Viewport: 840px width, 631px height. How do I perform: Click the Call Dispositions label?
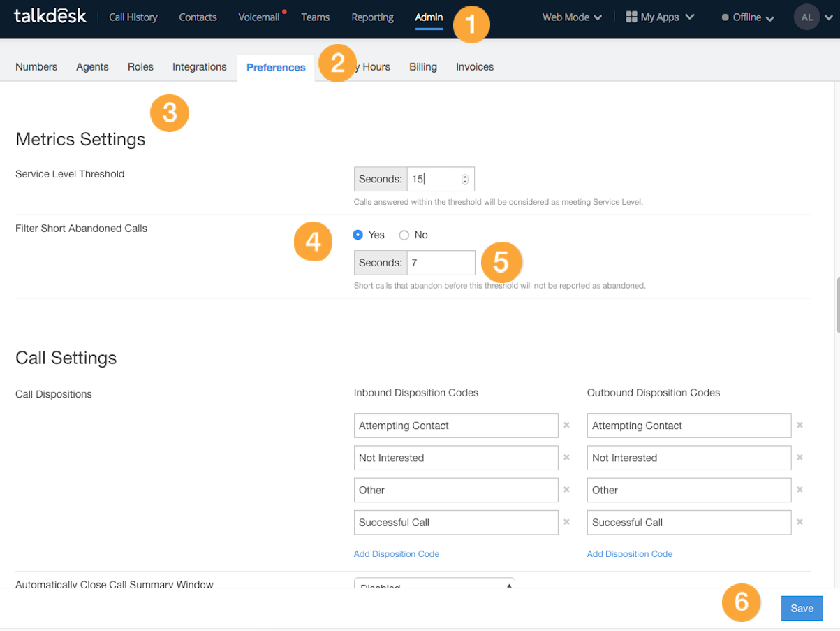54,394
